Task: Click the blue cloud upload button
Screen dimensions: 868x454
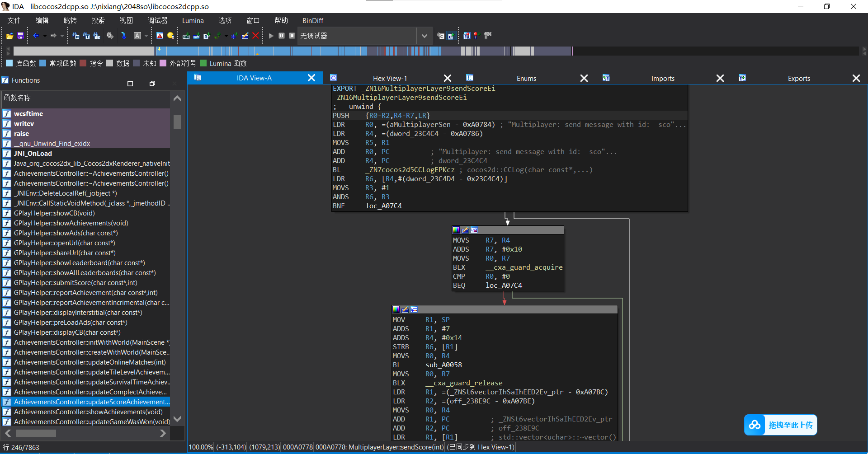Action: (x=755, y=425)
